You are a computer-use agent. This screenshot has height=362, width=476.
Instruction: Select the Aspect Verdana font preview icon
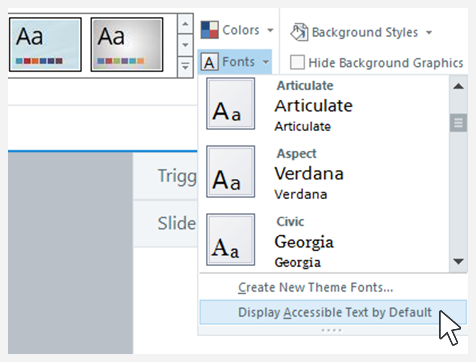231,171
